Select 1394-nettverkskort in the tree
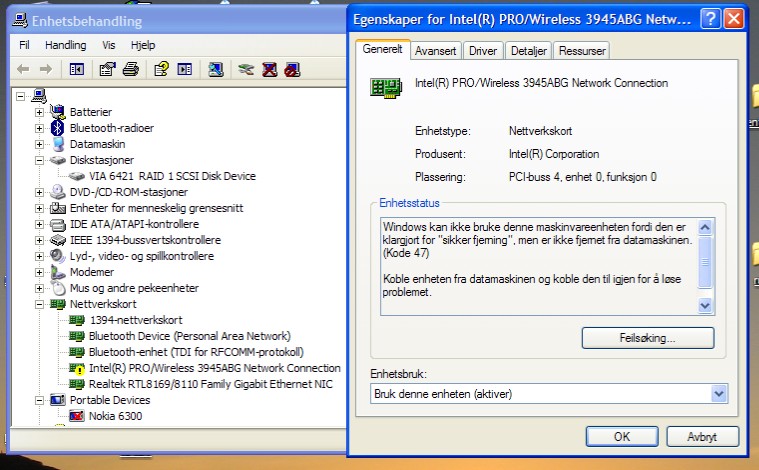 click(136, 320)
